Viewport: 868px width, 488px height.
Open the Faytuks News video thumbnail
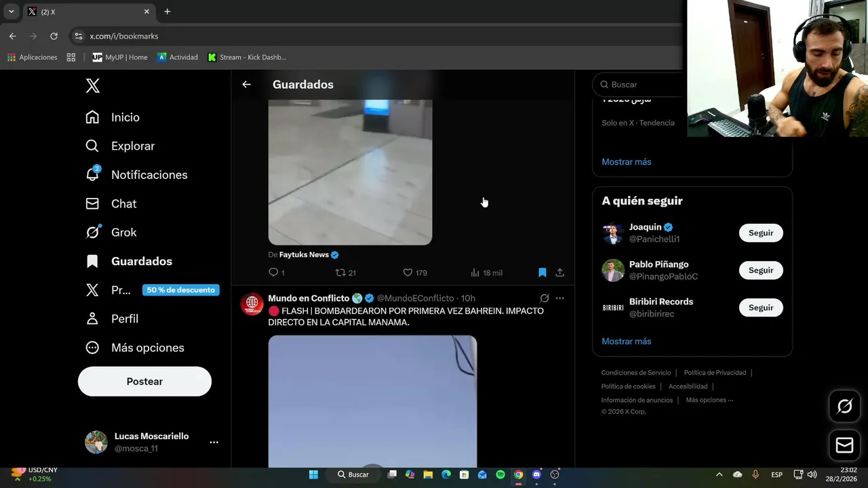(x=350, y=172)
